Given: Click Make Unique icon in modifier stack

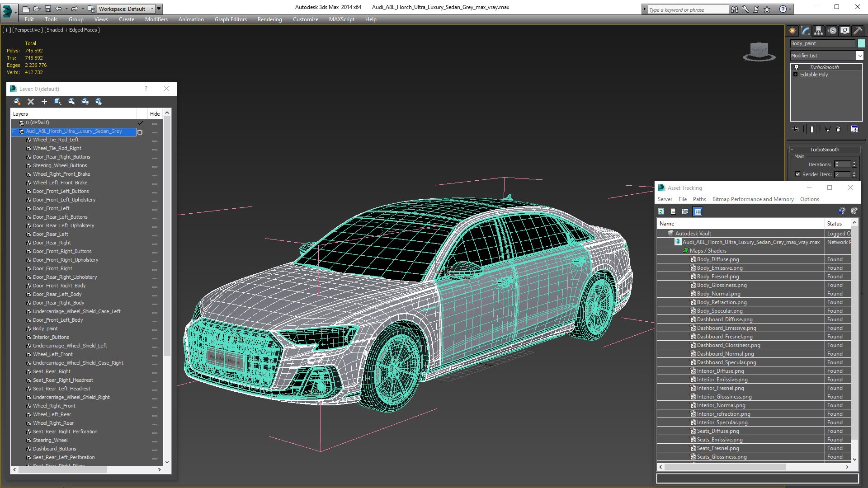Looking at the screenshot, I should (x=828, y=129).
